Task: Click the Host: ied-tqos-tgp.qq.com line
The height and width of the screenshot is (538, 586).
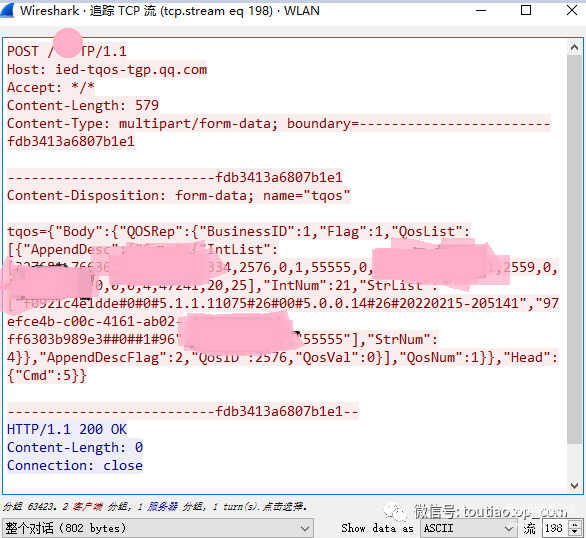Action: click(107, 69)
